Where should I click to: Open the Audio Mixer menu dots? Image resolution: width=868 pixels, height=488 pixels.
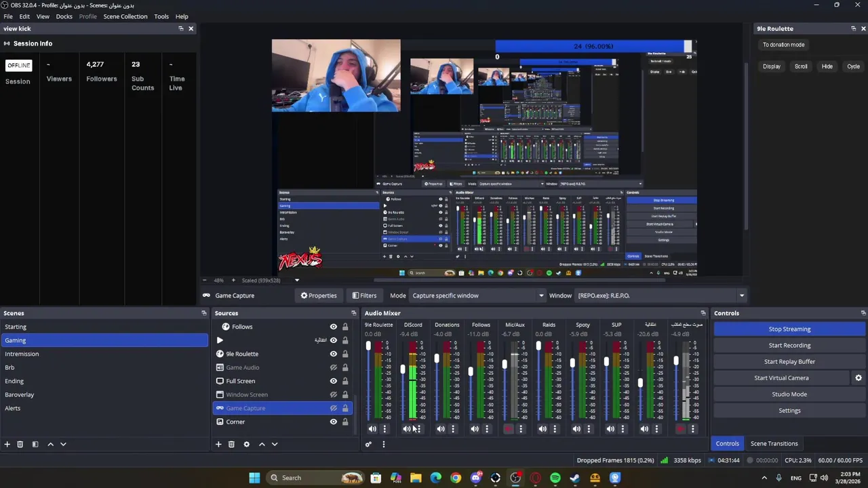(x=383, y=444)
